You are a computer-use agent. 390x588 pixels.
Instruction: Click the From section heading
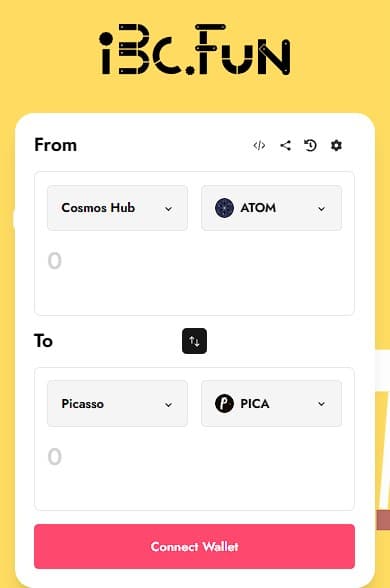coord(56,145)
